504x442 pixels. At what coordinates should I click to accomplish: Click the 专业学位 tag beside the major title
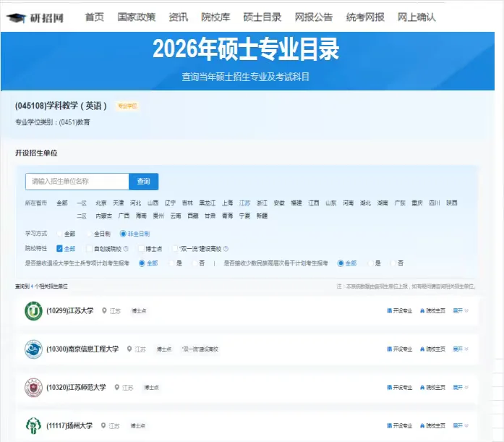pyautogui.click(x=127, y=106)
